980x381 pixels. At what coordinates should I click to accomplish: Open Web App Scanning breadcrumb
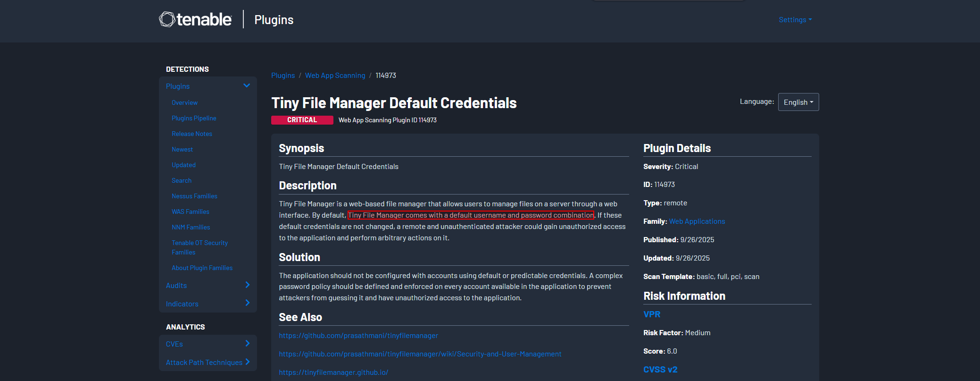click(x=335, y=76)
